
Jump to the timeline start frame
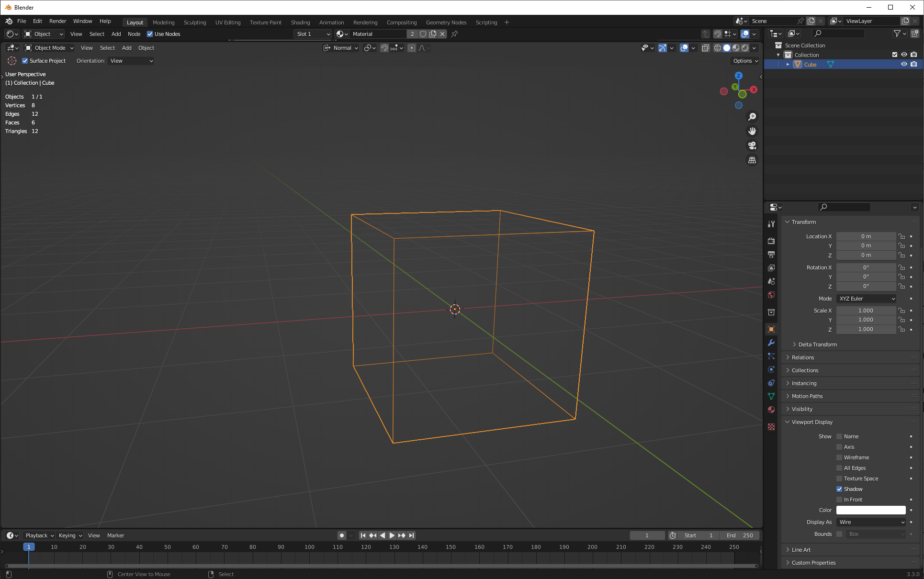pyautogui.click(x=363, y=535)
